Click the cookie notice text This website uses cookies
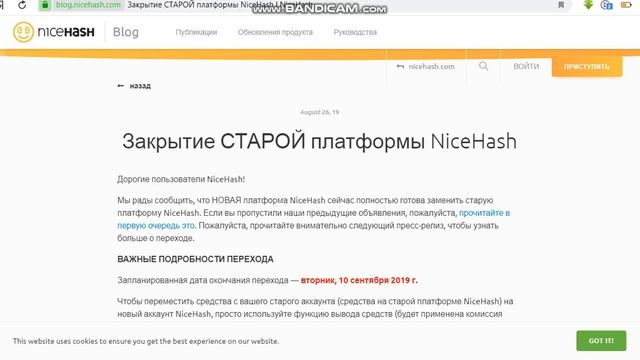The width and height of the screenshot is (640, 360). click(x=146, y=341)
